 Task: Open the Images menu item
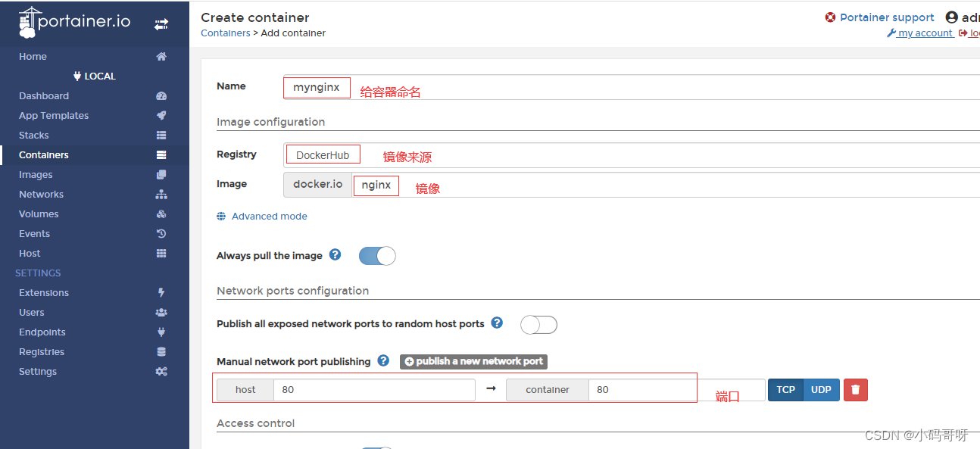[36, 175]
